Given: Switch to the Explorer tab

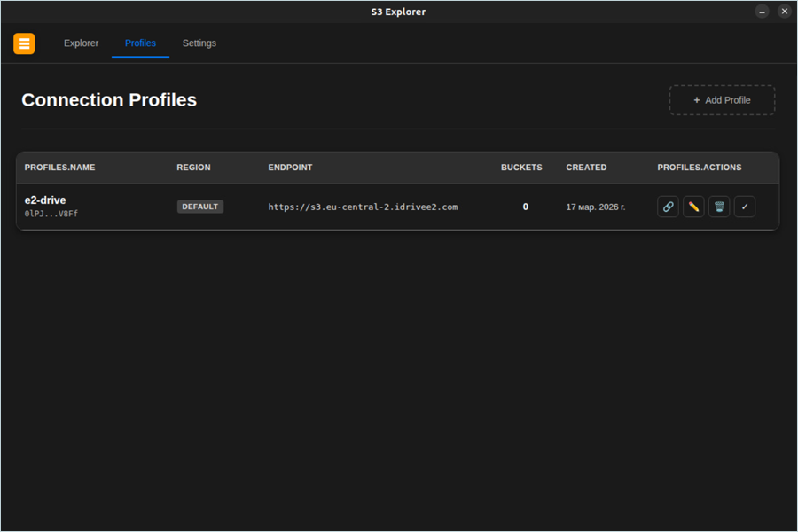Looking at the screenshot, I should pyautogui.click(x=81, y=43).
